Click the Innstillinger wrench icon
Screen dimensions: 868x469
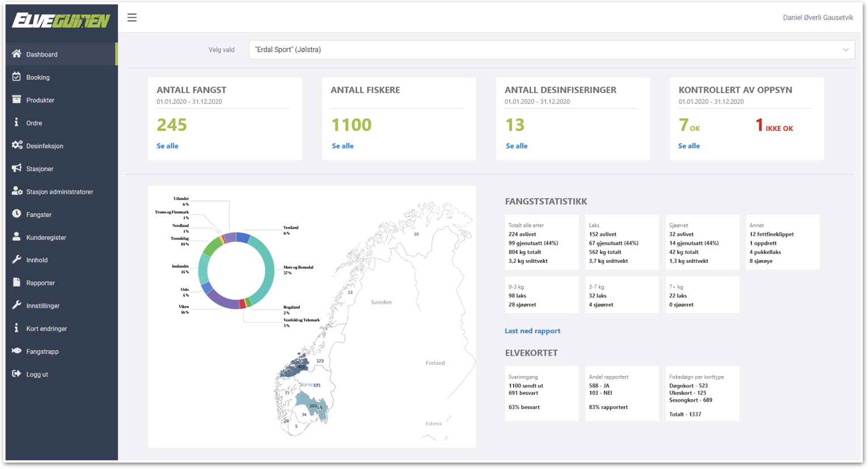[x=16, y=305]
